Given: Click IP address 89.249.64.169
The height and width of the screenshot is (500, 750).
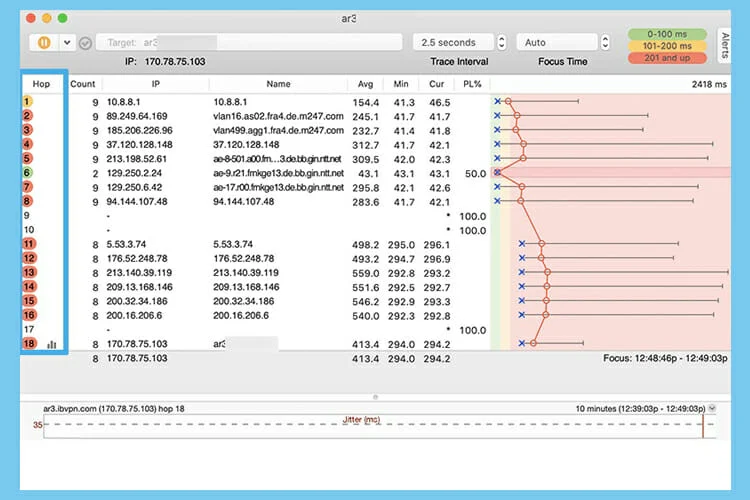Looking at the screenshot, I should pos(137,116).
